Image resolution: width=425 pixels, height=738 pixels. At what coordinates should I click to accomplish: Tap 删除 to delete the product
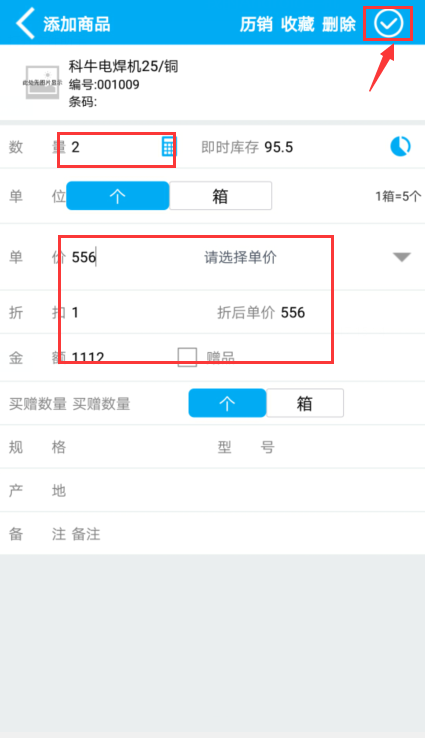click(339, 24)
